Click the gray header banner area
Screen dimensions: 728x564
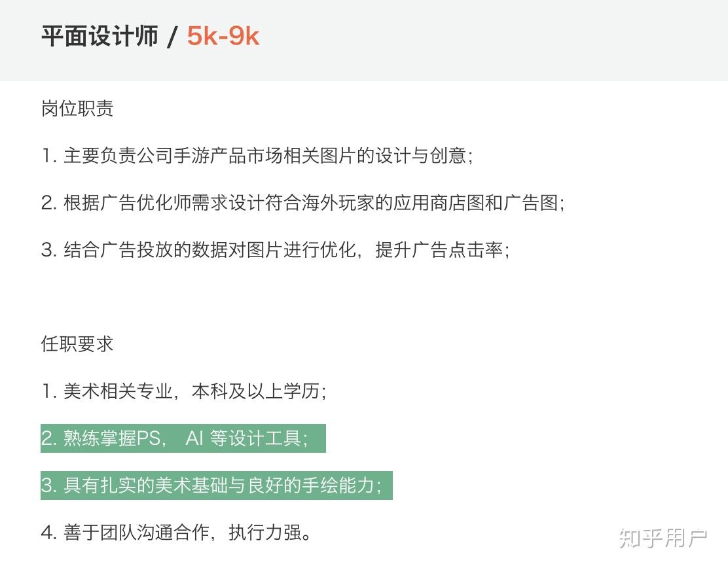(x=364, y=41)
